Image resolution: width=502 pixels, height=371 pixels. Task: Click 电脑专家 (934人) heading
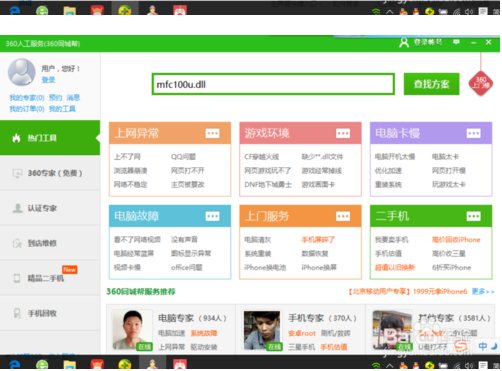pos(192,318)
